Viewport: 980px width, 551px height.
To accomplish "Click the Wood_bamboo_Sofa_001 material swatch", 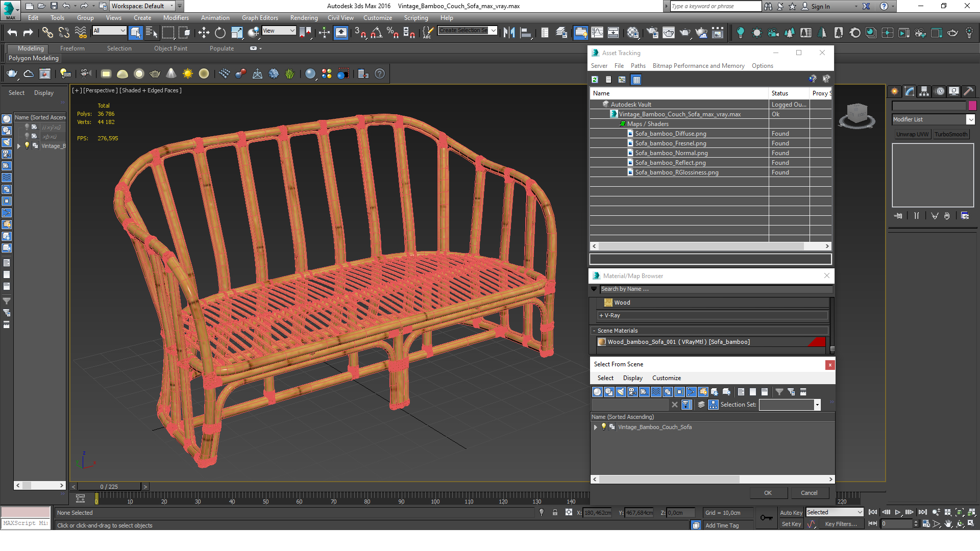I will click(x=602, y=342).
